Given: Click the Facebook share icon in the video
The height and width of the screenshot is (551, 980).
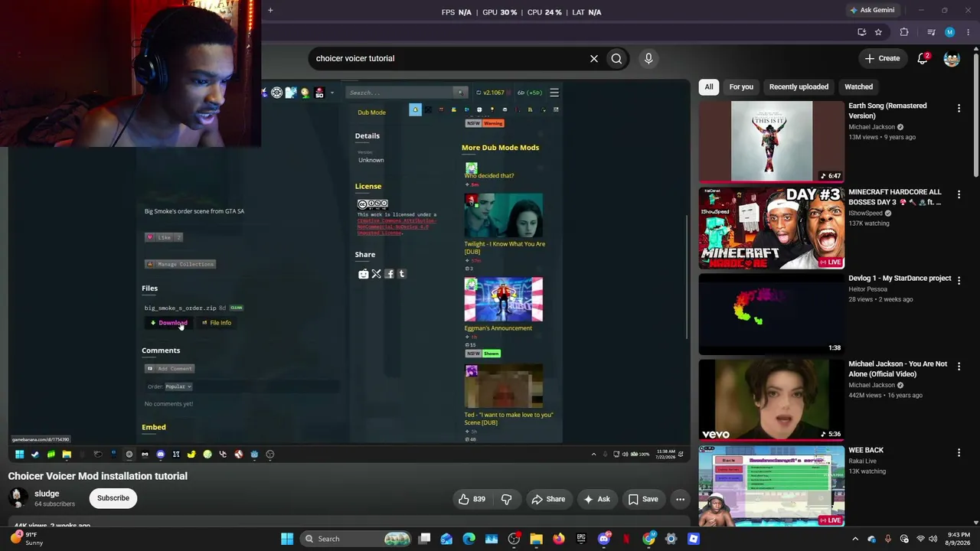Looking at the screenshot, I should click(x=389, y=274).
